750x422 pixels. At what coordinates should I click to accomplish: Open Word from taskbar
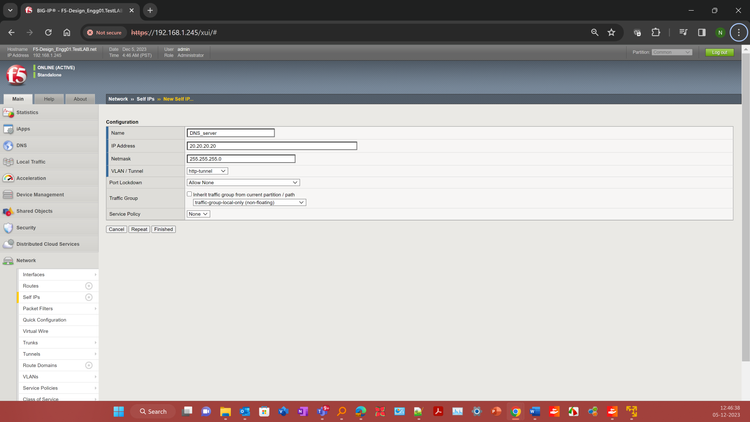535,411
